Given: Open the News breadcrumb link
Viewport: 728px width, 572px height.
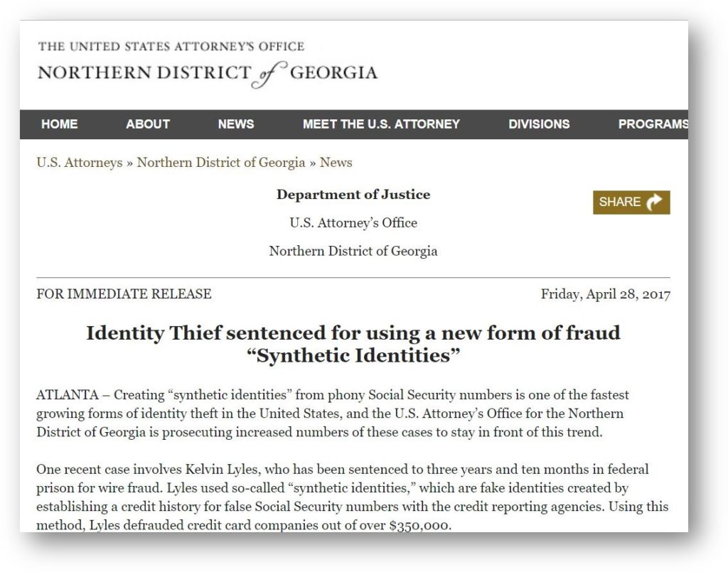Looking at the screenshot, I should point(336,163).
